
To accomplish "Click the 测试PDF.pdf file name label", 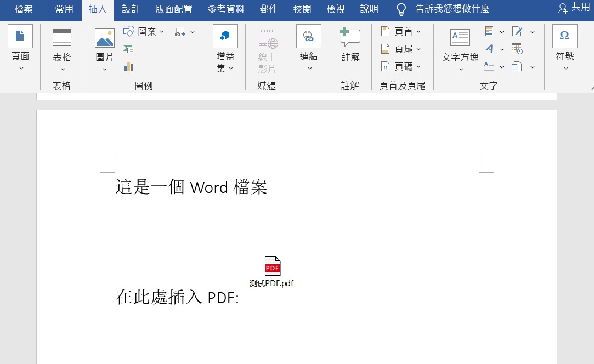I will point(271,283).
